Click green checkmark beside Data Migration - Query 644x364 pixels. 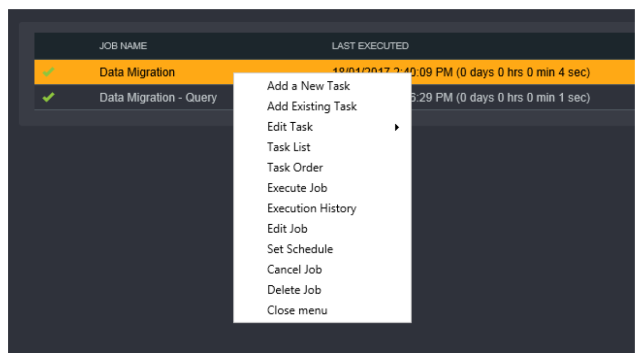point(49,97)
